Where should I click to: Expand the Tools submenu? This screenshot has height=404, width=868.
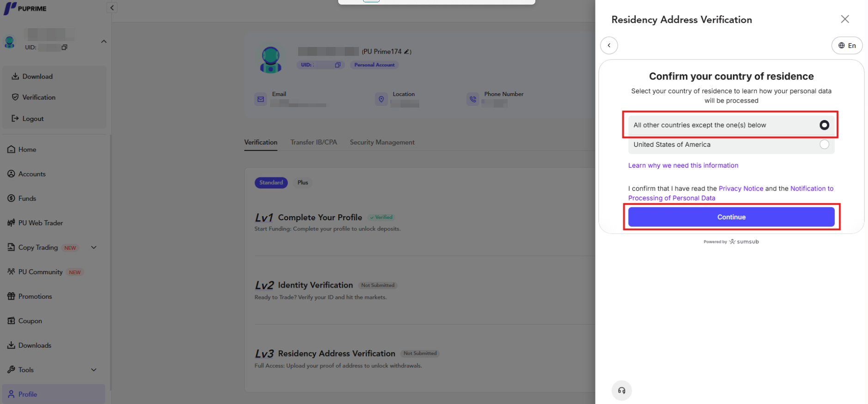pos(94,370)
